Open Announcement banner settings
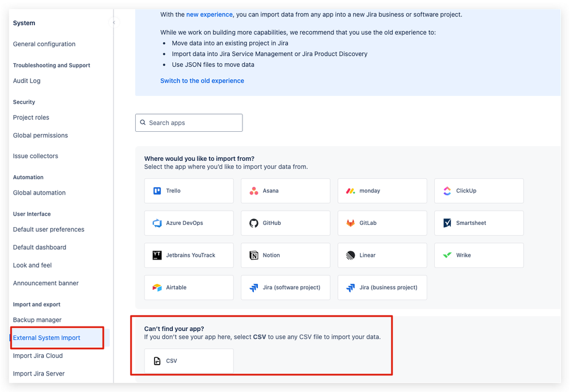The image size is (570, 392). point(46,283)
